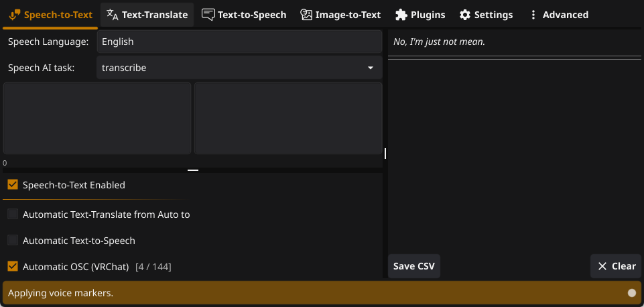
Task: Uncheck Automatic OSC (VRChat) option
Action: pyautogui.click(x=13, y=266)
